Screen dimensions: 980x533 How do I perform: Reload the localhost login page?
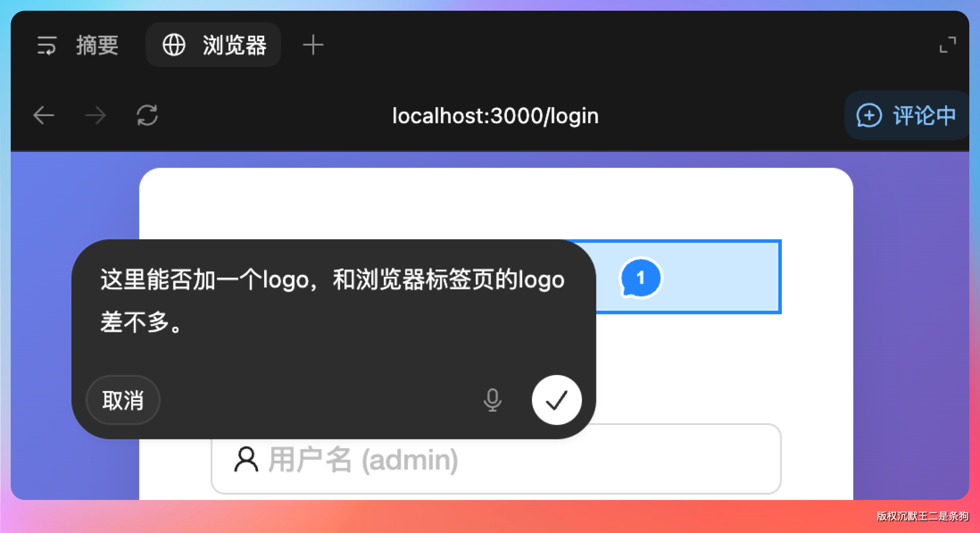147,116
